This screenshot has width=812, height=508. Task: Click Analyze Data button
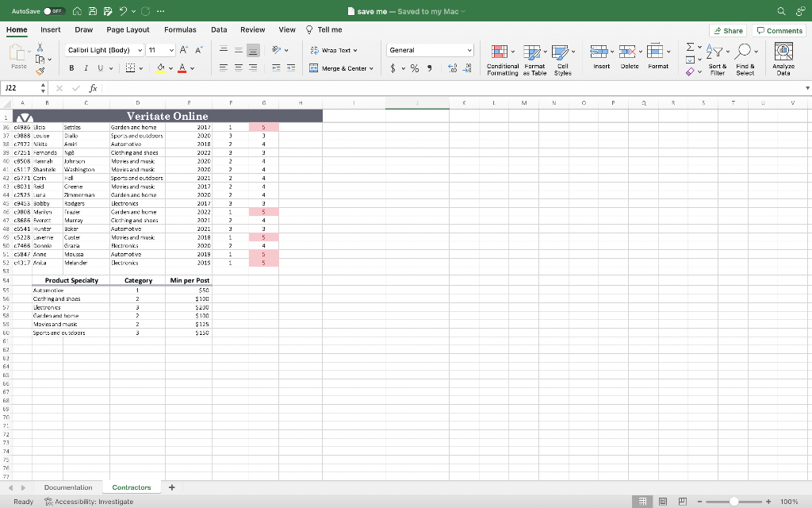click(783, 60)
